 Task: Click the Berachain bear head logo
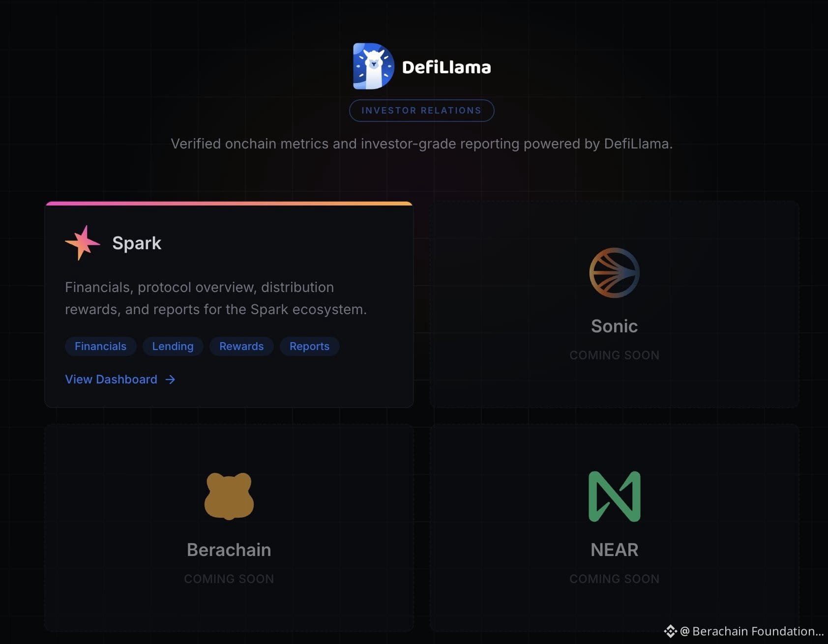point(229,496)
